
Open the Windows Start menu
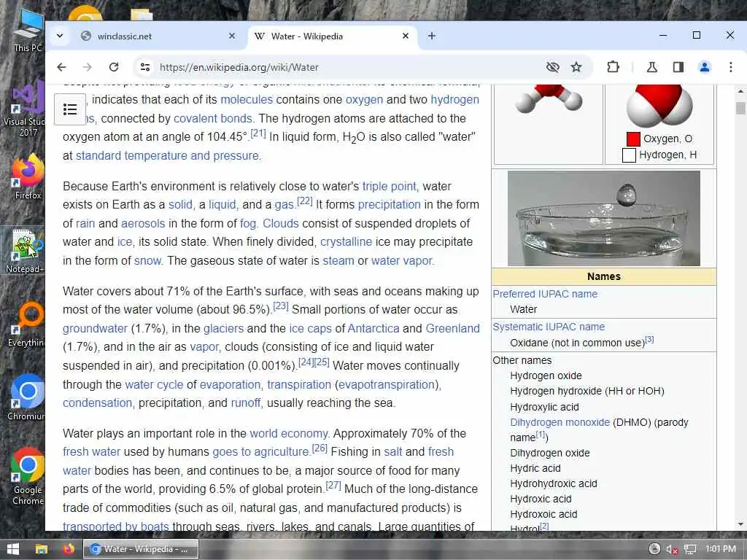[x=13, y=550]
